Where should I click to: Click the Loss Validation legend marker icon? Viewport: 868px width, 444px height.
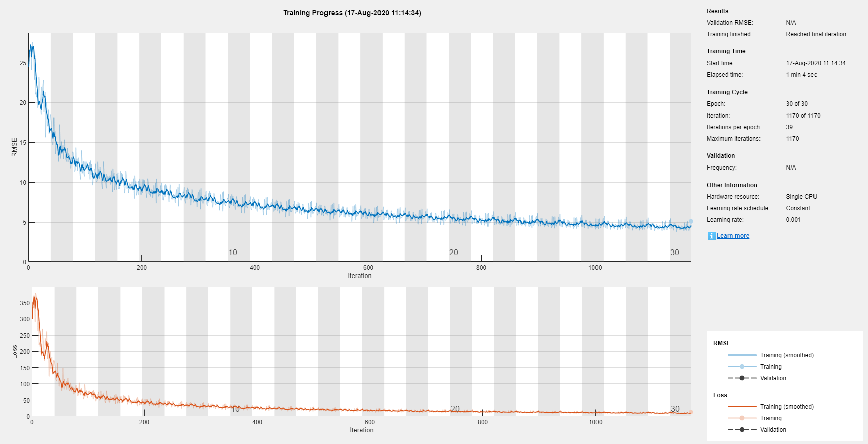pyautogui.click(x=742, y=430)
